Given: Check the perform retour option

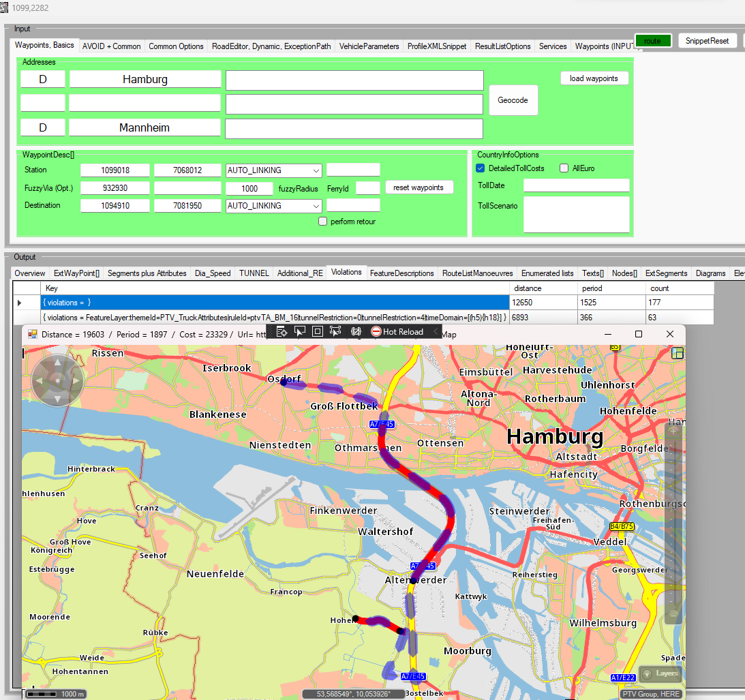Looking at the screenshot, I should [323, 222].
